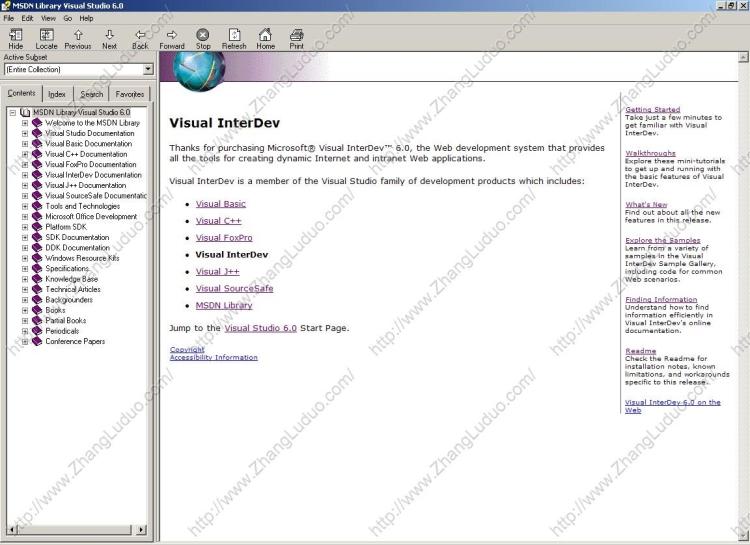
Task: Click book icon beside Visual FoxPro Documentation
Action: click(x=37, y=164)
